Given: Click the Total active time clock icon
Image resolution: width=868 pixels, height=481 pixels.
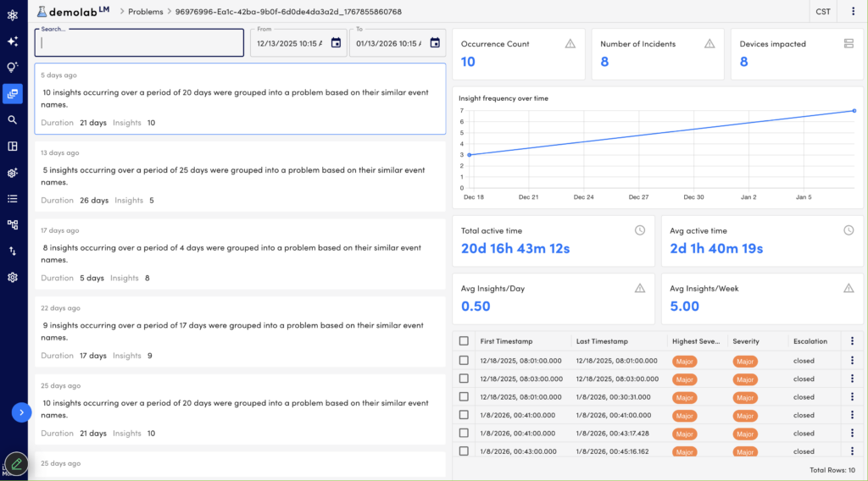Looking at the screenshot, I should (640, 230).
